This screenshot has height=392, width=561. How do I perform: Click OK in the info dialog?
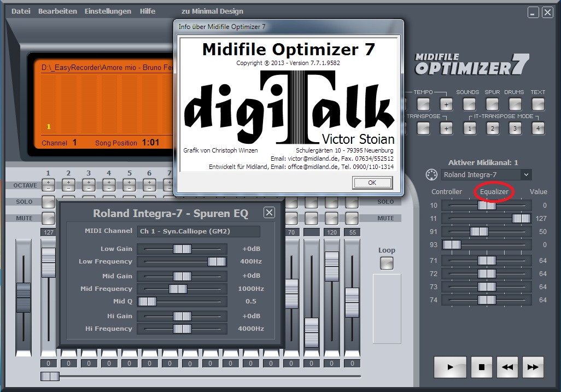point(372,183)
